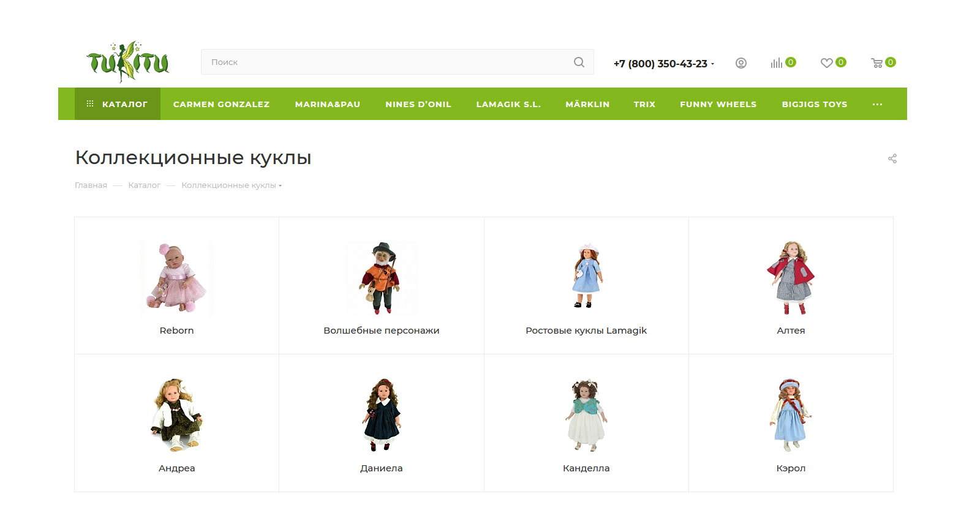The image size is (980, 524).
Task: Open Funny Wheels menu item
Action: pos(718,104)
